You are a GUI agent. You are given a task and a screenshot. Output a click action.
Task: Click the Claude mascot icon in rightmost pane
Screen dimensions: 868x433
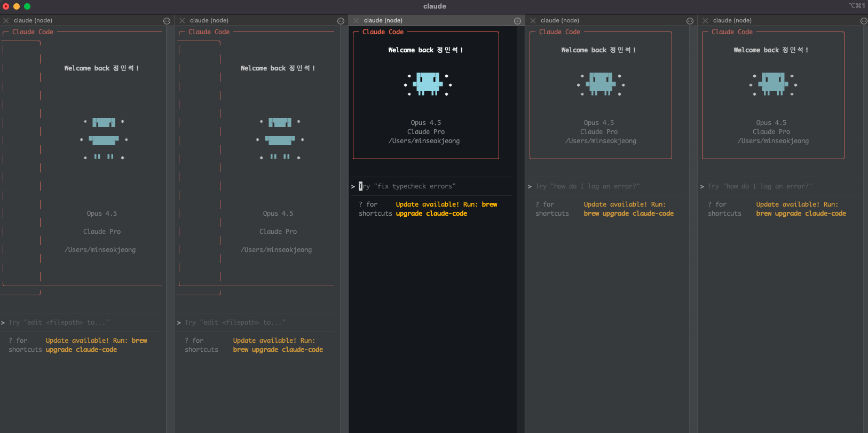click(x=773, y=84)
